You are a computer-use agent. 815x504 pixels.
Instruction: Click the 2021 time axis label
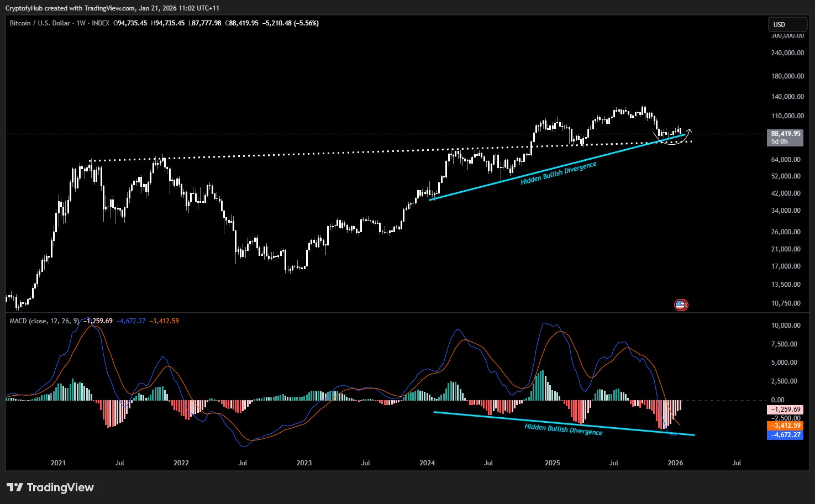(x=58, y=463)
